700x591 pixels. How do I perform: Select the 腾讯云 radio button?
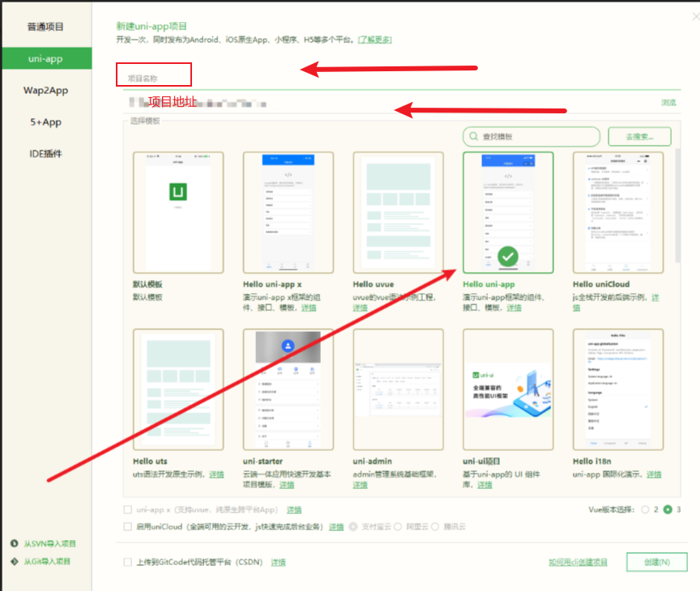click(x=435, y=527)
